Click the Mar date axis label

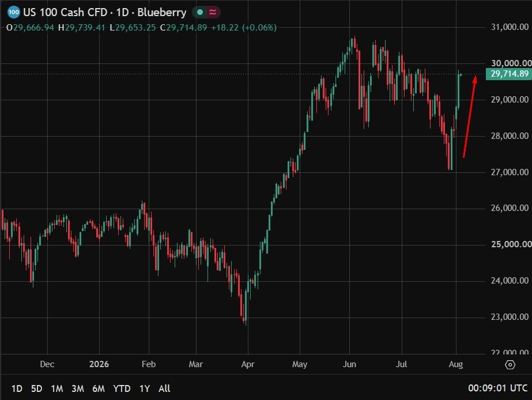click(196, 364)
